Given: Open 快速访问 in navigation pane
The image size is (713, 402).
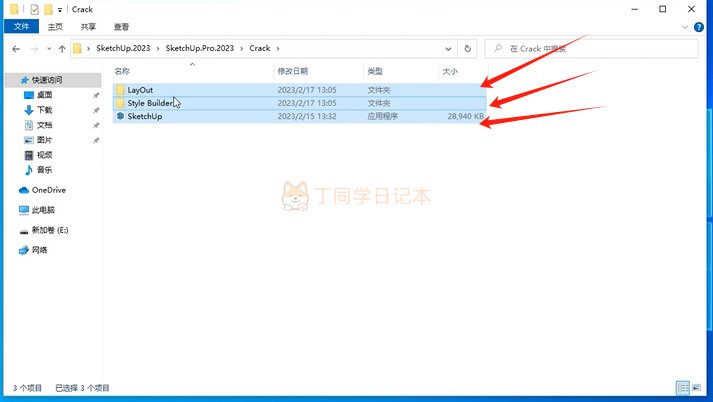Looking at the screenshot, I should [47, 80].
